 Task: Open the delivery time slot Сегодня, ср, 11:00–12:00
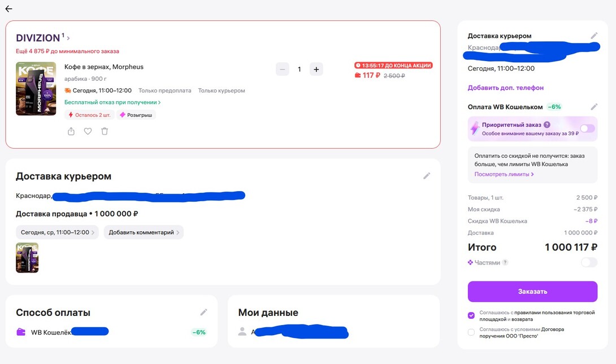click(x=57, y=232)
